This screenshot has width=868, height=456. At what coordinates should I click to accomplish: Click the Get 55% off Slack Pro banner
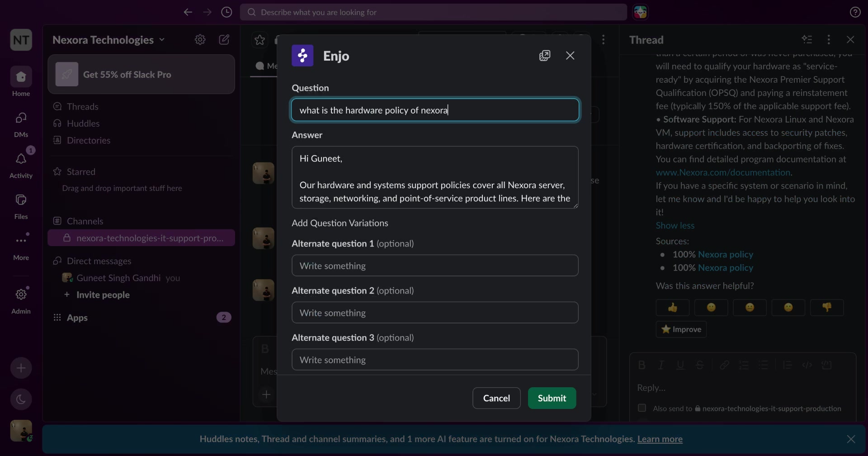click(141, 74)
